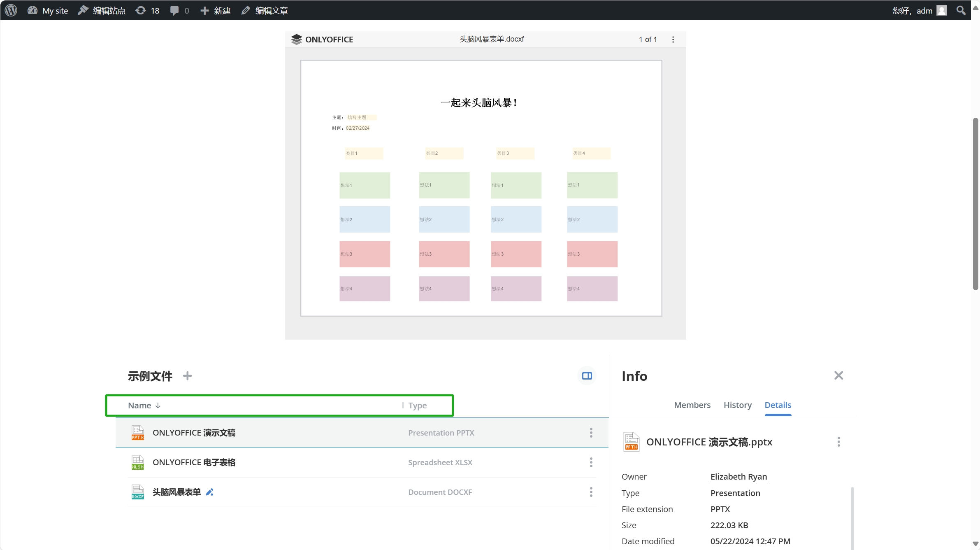Click the ONLYOFFICE logo in viewer header

tap(322, 40)
